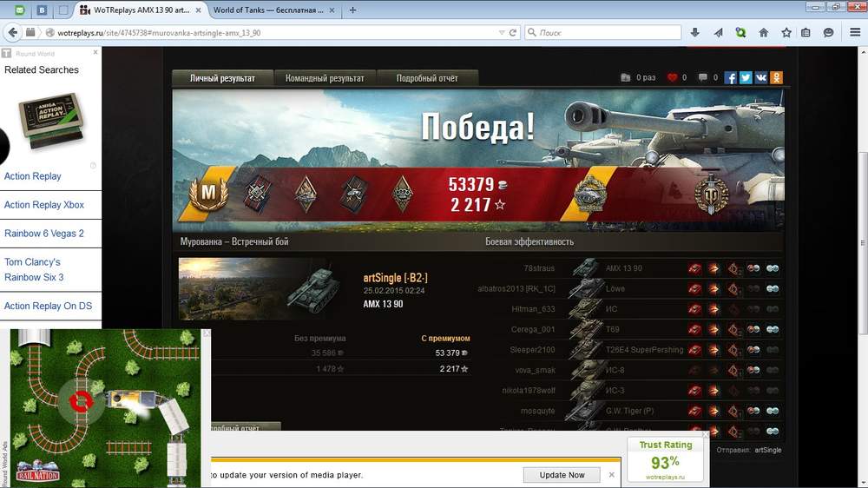The image size is (868, 488).
Task: Share replay via Facebook icon
Action: tap(730, 78)
